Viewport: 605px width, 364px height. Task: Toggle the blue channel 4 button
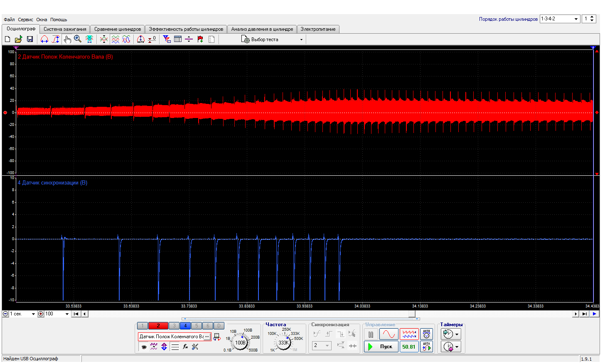185,326
